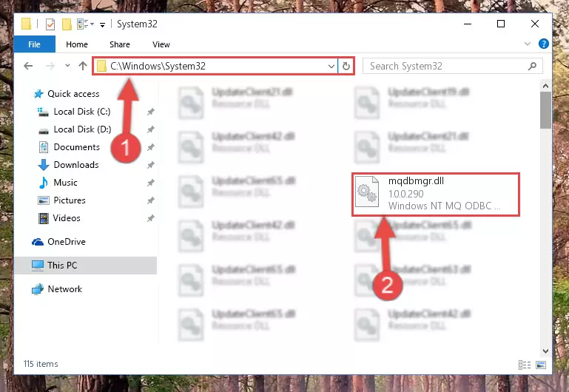Open the recent locations dropdown
The width and height of the screenshot is (569, 392).
coord(67,66)
